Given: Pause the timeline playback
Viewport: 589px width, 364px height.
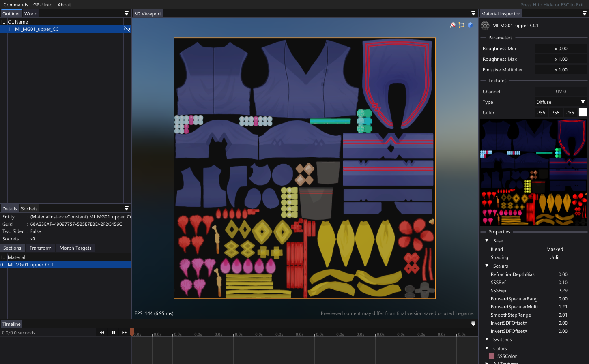Looking at the screenshot, I should (x=113, y=332).
